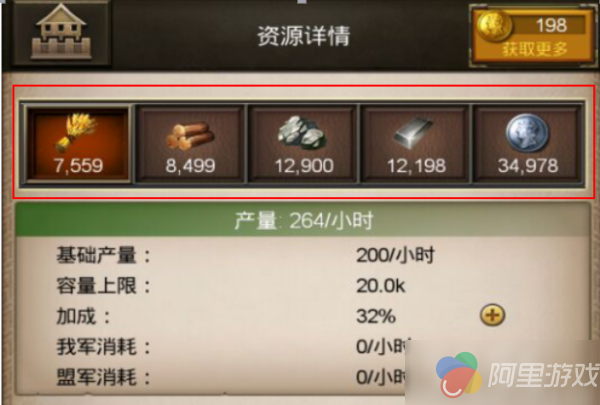Select the wheat food resource tab

[x=78, y=143]
